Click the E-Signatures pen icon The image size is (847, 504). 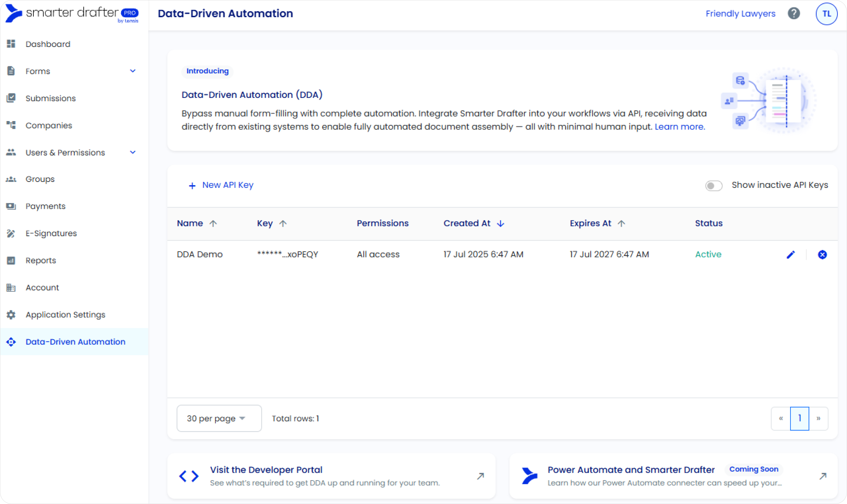click(x=11, y=233)
